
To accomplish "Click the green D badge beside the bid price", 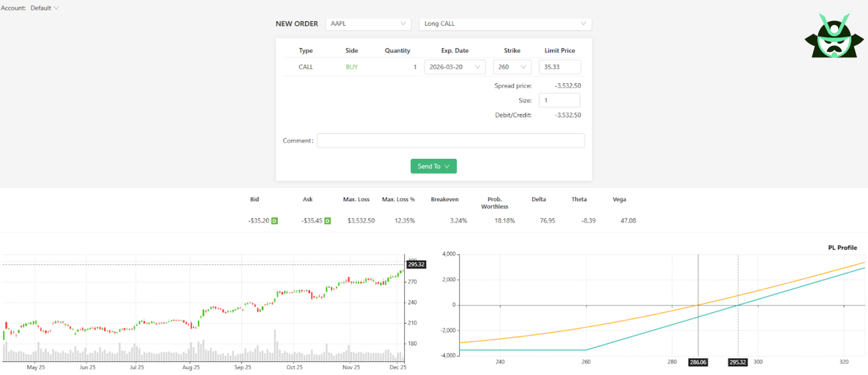I will (x=274, y=221).
